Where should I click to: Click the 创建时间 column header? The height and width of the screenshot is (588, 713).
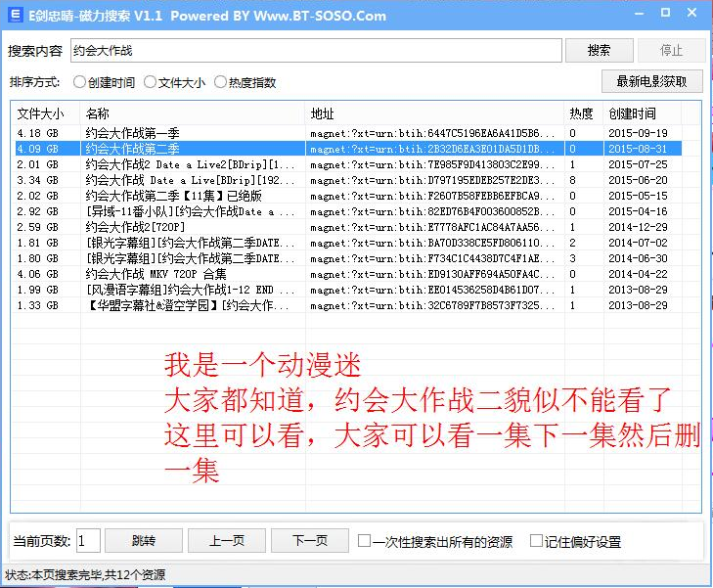642,113
